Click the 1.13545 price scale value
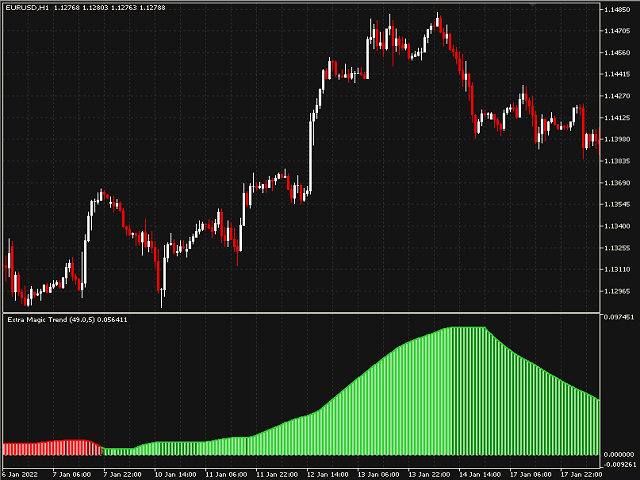This screenshot has height=480, width=640. [x=618, y=204]
